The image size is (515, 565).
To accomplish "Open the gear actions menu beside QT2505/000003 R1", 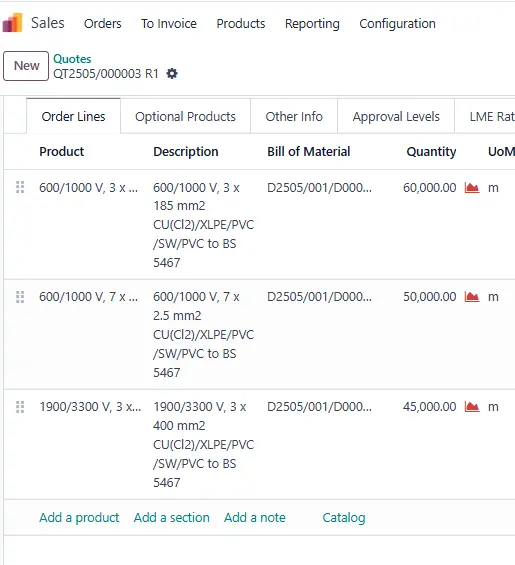I will 172,74.
